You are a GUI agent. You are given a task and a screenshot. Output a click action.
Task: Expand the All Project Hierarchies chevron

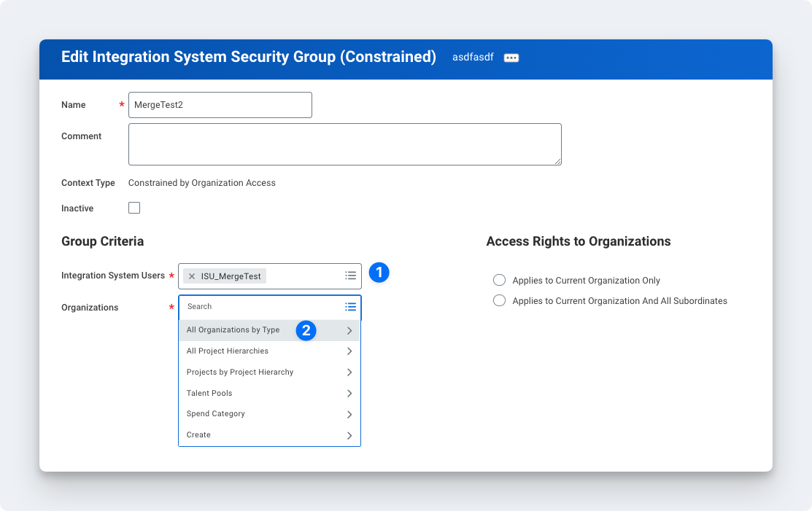(x=349, y=351)
